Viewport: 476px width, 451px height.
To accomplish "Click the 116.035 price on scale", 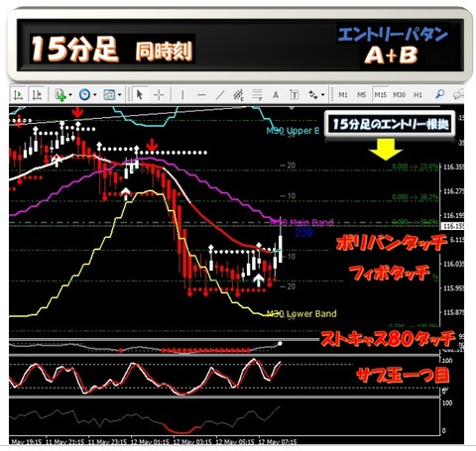I will coord(453,264).
